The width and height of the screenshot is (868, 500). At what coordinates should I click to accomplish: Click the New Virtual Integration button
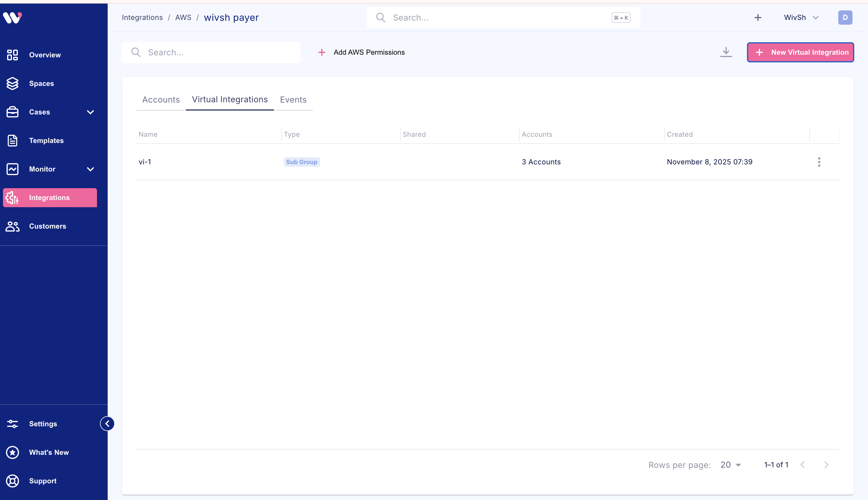pyautogui.click(x=800, y=52)
